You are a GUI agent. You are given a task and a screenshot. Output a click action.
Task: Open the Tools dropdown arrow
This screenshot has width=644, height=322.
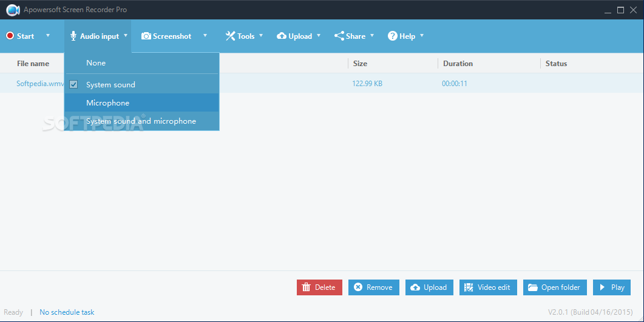[261, 36]
